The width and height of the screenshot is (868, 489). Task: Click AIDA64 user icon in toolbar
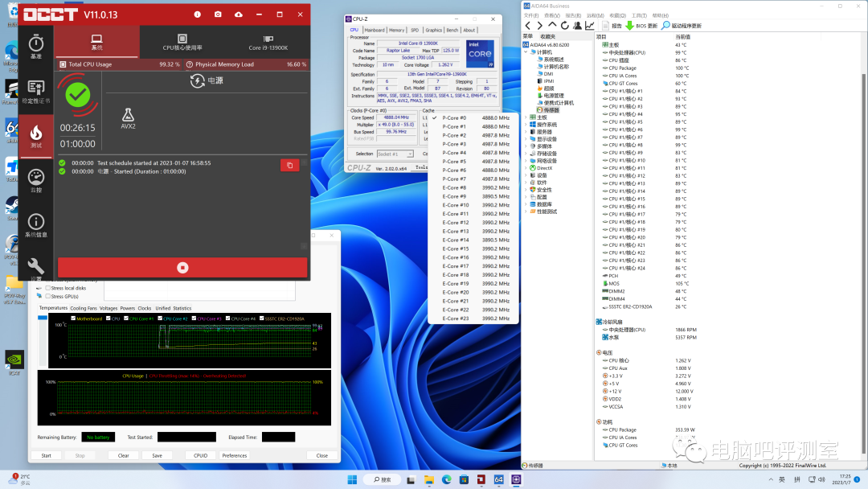click(577, 26)
